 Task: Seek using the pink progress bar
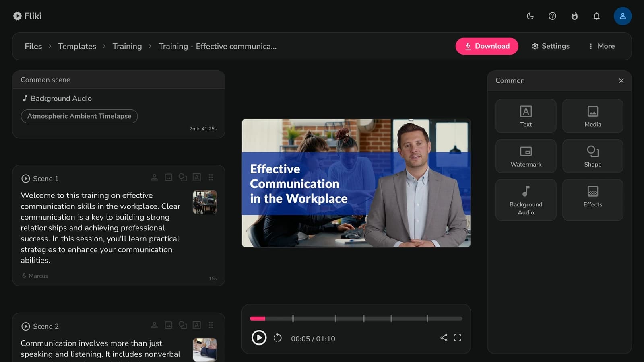pyautogui.click(x=258, y=318)
